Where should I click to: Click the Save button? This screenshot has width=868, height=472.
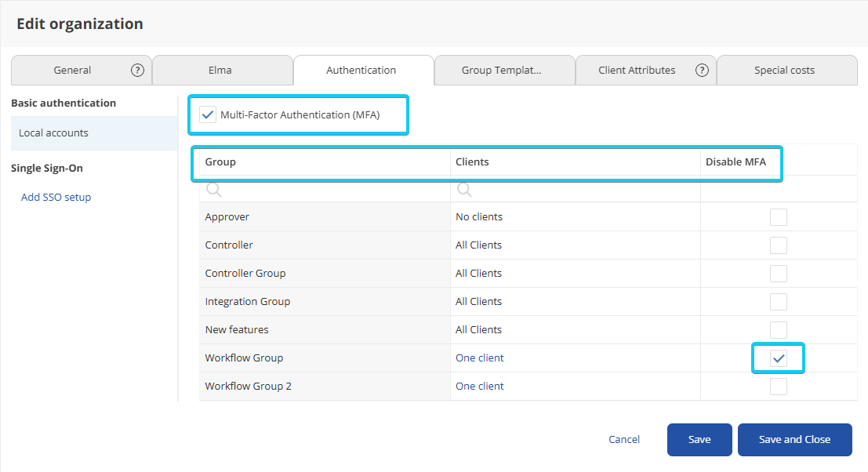tap(699, 439)
